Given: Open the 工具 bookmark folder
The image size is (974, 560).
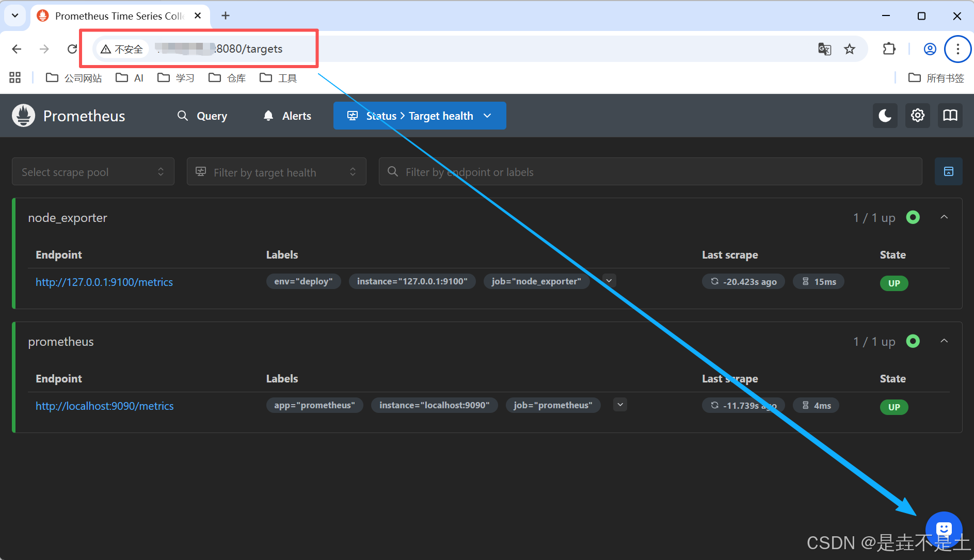Looking at the screenshot, I should point(278,77).
